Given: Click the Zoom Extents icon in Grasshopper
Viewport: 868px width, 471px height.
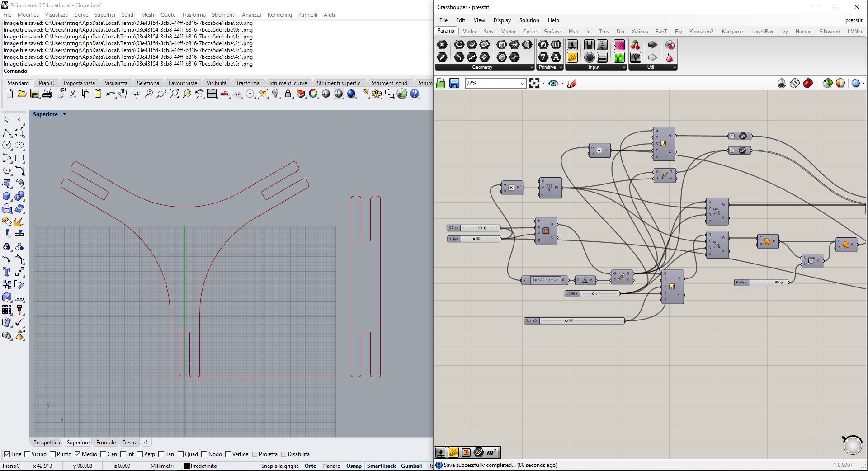Looking at the screenshot, I should point(534,83).
